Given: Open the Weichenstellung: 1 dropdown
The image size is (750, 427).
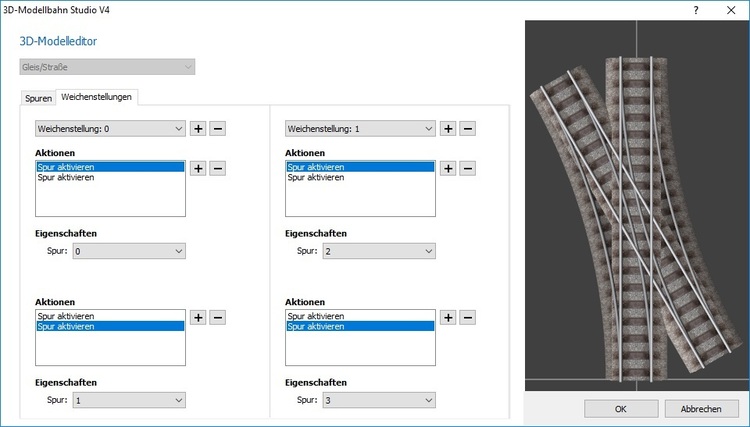Looking at the screenshot, I should click(x=360, y=129).
